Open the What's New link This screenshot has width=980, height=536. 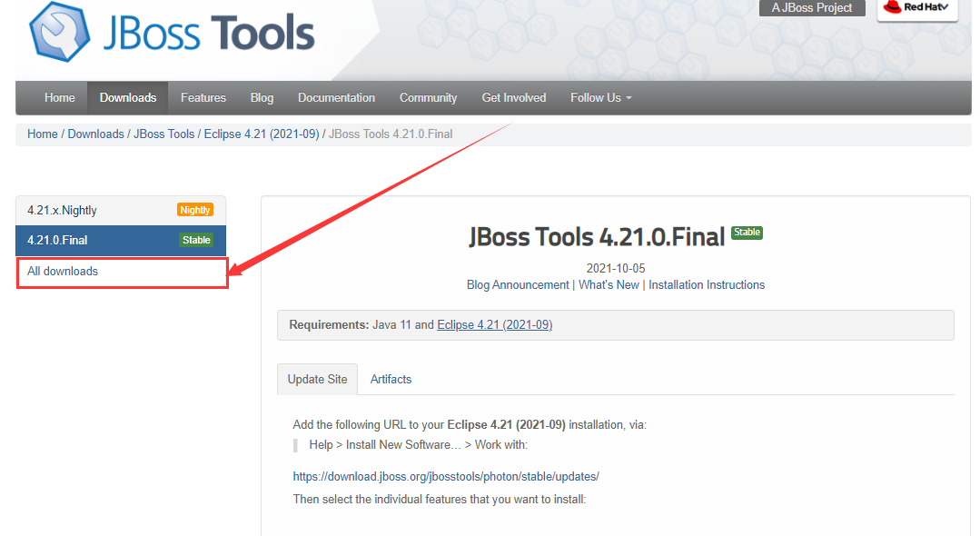coord(609,285)
